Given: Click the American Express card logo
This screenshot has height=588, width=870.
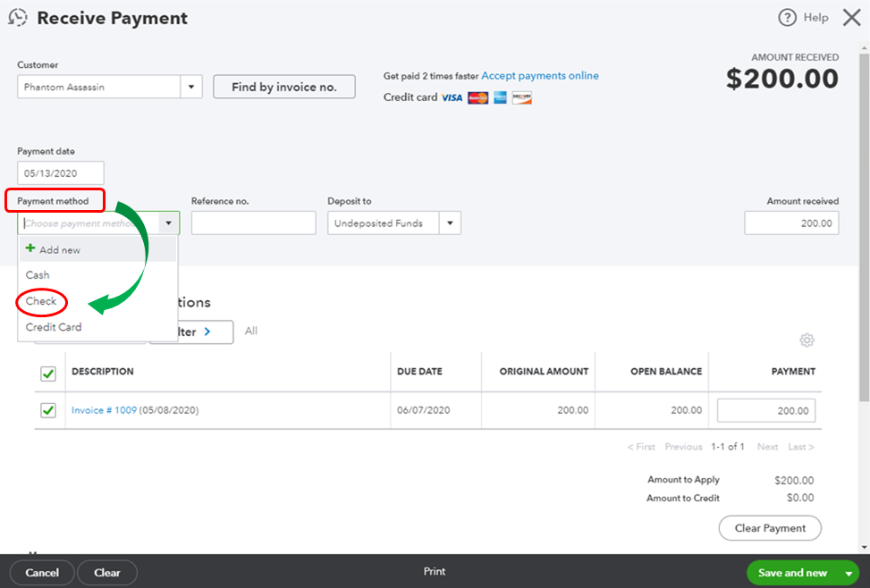Looking at the screenshot, I should click(500, 97).
